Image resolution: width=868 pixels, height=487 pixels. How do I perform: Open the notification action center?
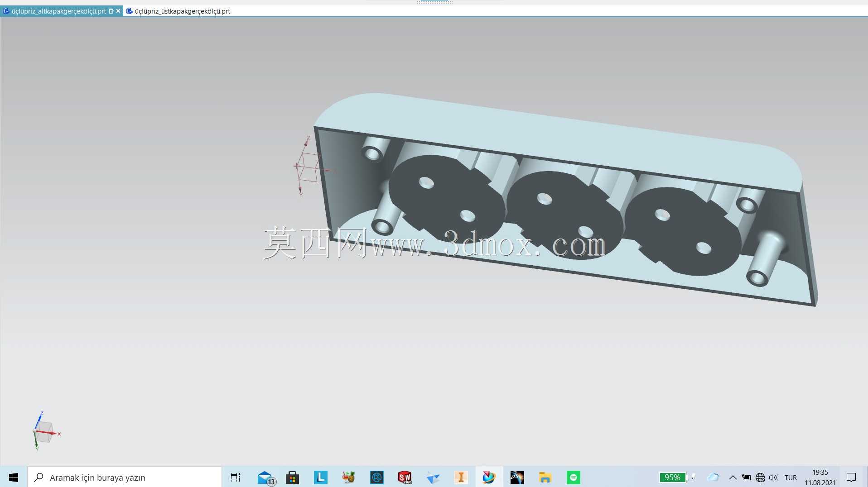(851, 477)
